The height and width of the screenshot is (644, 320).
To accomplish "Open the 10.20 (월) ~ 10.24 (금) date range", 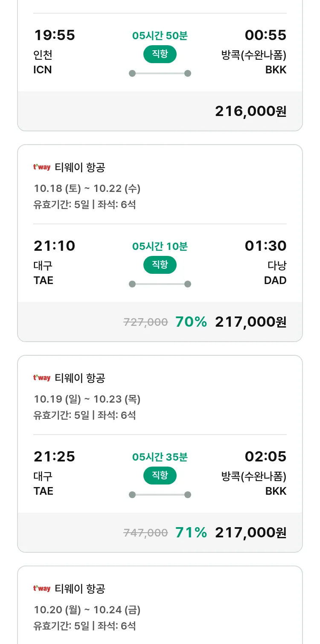I will [87, 609].
